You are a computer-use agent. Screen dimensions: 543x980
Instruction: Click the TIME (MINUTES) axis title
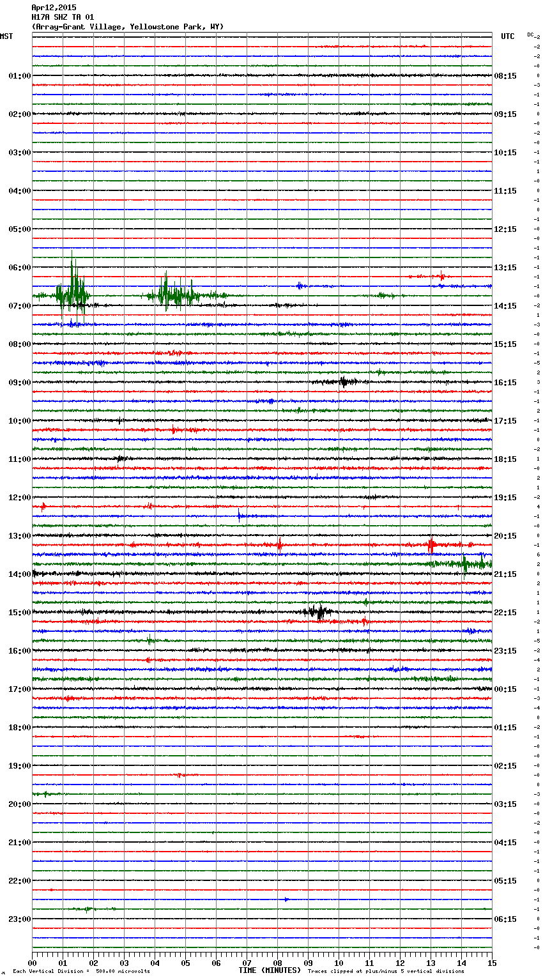(x=270, y=970)
